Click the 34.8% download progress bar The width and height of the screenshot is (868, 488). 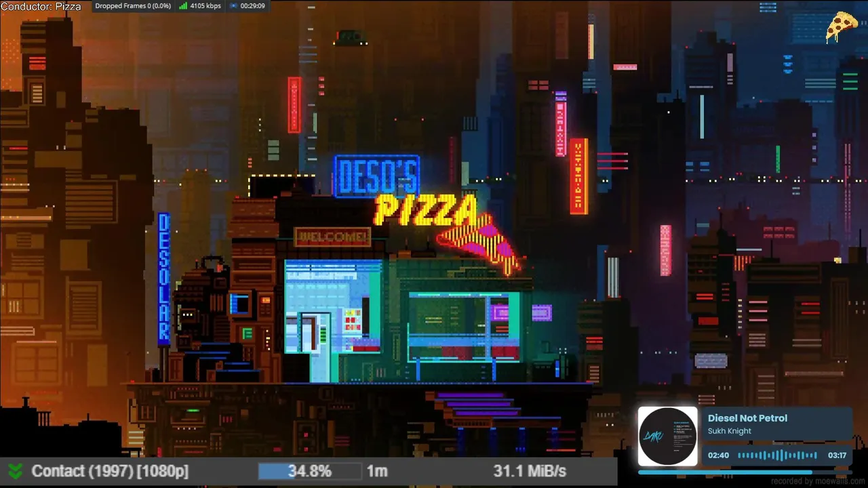311,471
